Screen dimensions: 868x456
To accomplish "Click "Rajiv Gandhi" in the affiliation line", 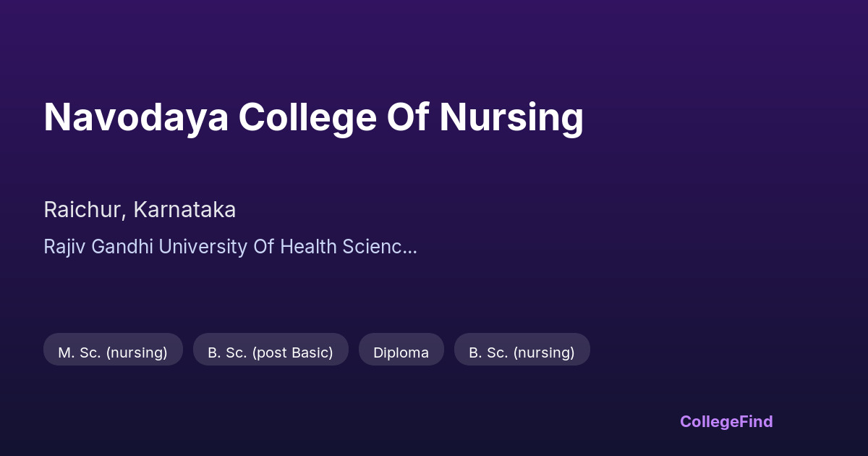I will point(98,247).
